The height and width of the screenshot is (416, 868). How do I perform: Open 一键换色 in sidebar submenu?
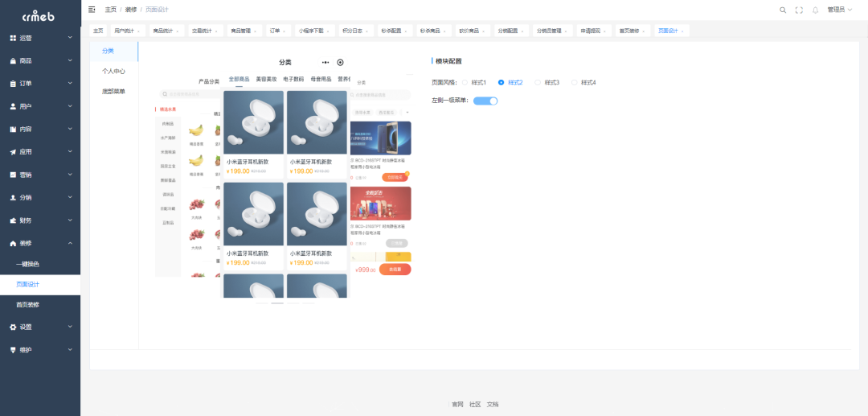coord(28,264)
